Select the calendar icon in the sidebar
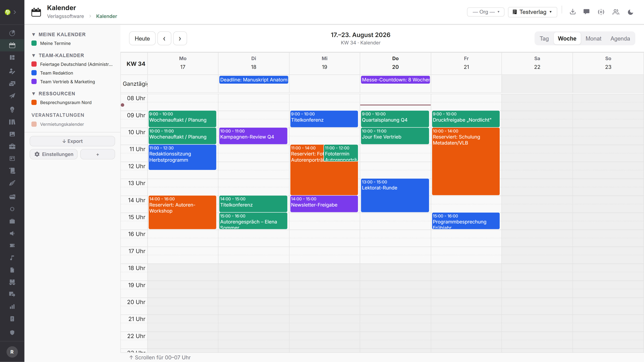The width and height of the screenshot is (644, 362). pos(12,45)
